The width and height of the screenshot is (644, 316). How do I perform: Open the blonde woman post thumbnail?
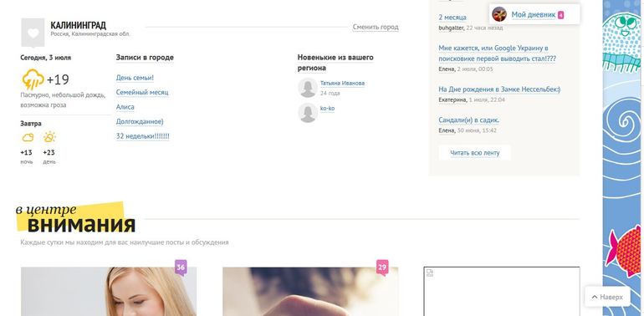[x=109, y=292]
